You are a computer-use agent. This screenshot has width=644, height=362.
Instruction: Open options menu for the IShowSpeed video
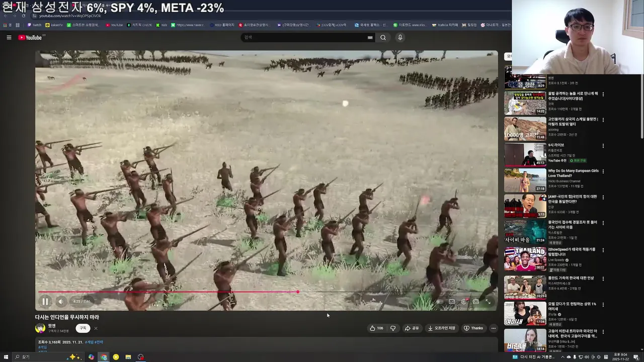[603, 250]
